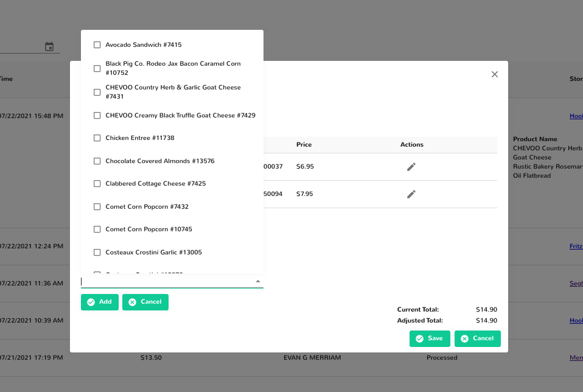Viewport: 583px width, 392px height.
Task: Check Comet Corn Popcorn #10745
Action: point(97,229)
